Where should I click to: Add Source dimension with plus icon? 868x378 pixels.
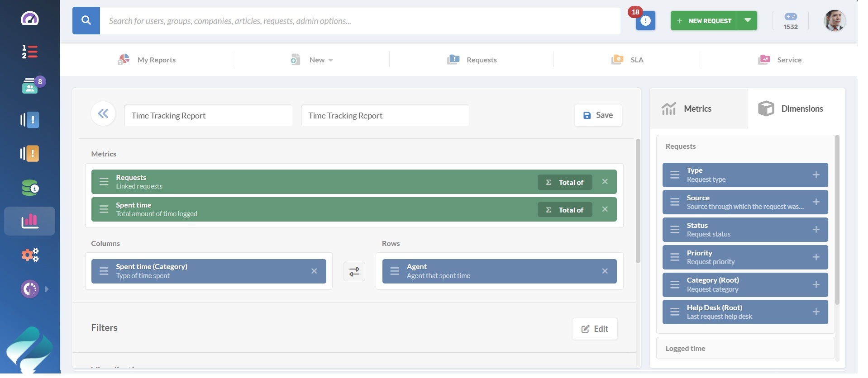[x=816, y=202]
